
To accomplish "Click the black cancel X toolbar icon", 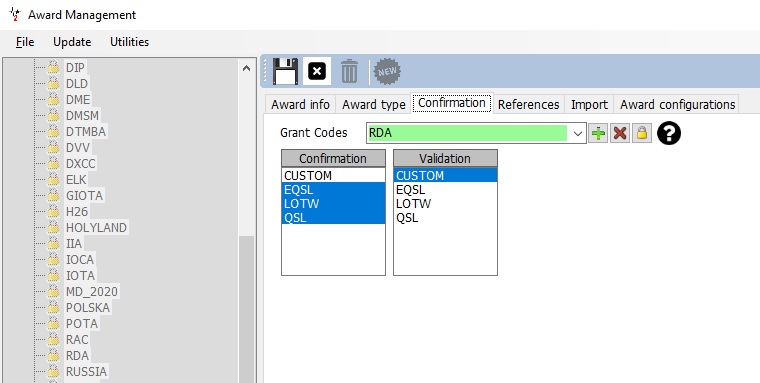I will [317, 72].
